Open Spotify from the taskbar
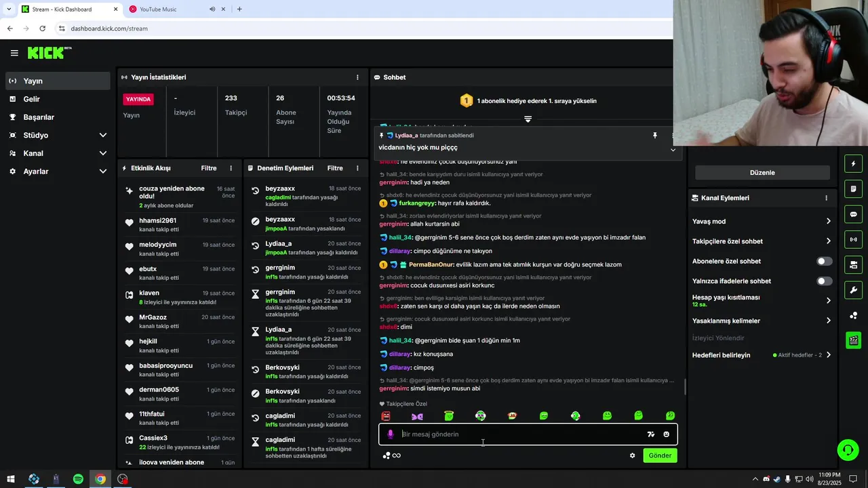The width and height of the screenshot is (868, 488). pos(78,479)
